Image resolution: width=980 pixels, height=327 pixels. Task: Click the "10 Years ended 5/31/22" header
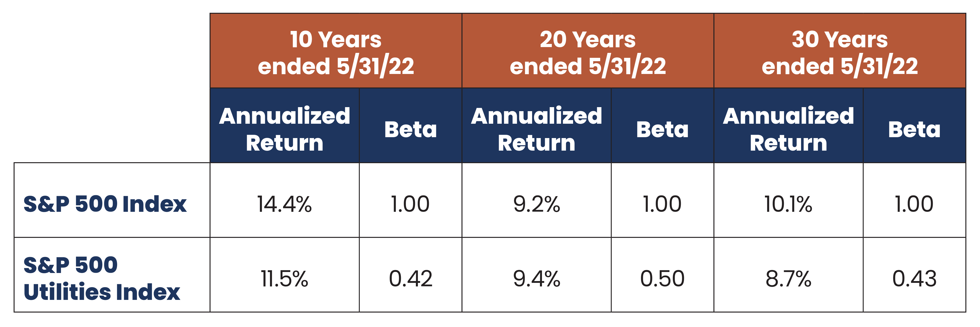tap(335, 52)
